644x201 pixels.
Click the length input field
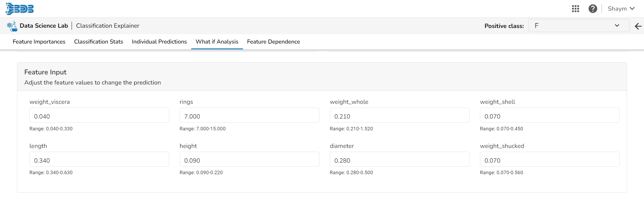pyautogui.click(x=99, y=159)
